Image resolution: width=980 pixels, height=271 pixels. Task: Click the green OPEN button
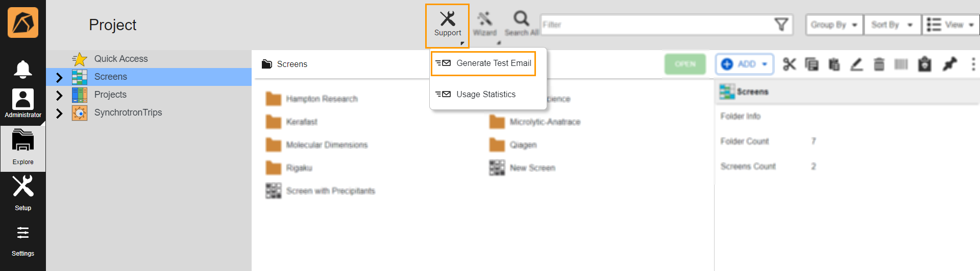pos(685,64)
